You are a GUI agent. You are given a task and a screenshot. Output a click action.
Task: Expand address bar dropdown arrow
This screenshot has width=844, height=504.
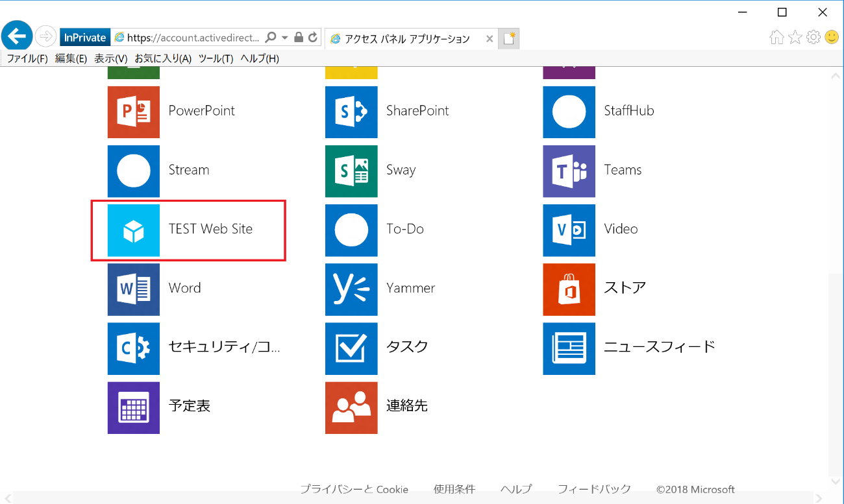[x=284, y=38]
